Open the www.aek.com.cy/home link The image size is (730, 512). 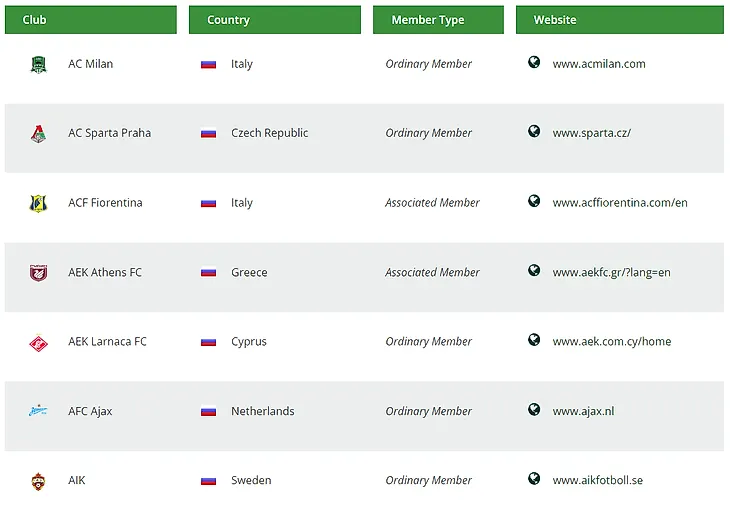[612, 342]
